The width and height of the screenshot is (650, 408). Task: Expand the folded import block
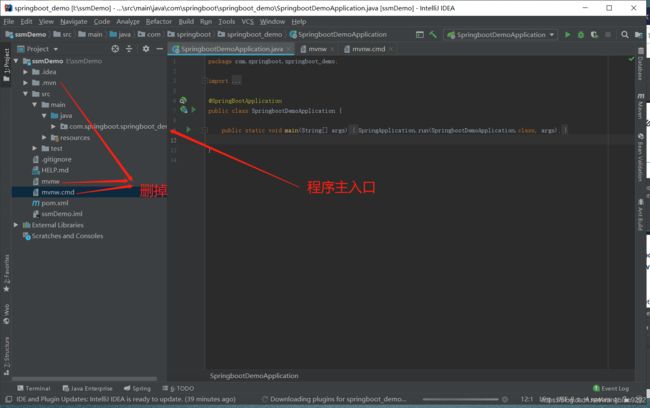236,81
